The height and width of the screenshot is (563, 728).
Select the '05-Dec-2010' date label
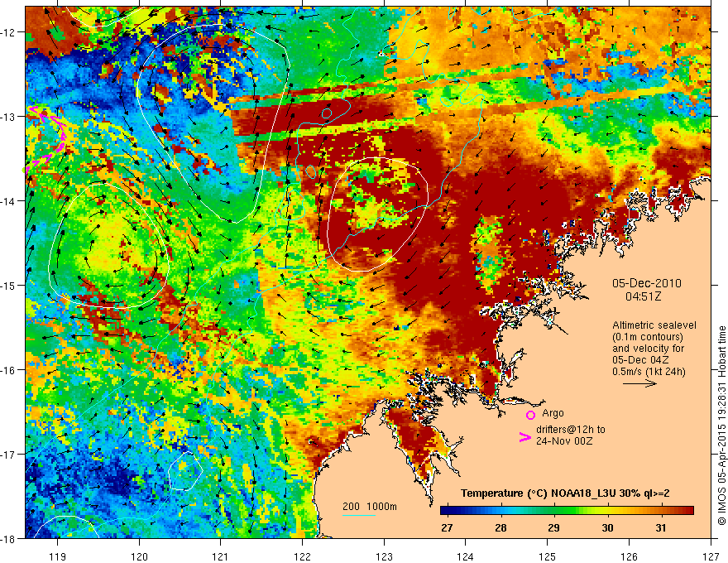[647, 283]
